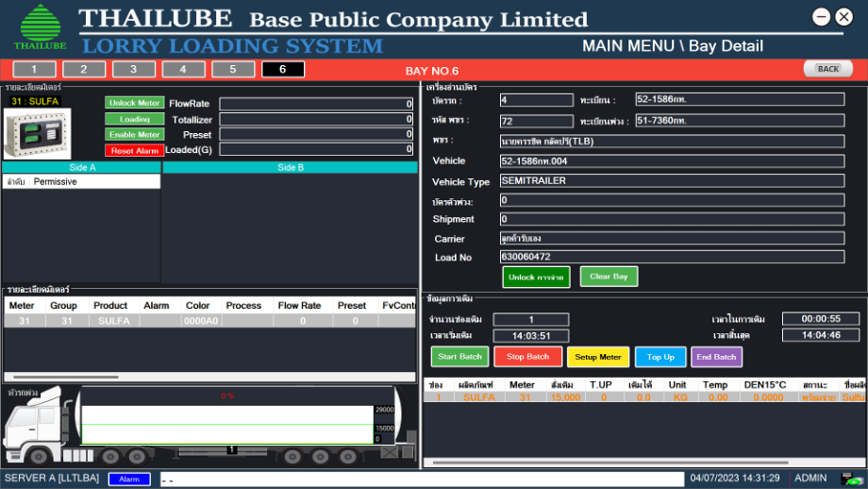Image resolution: width=868 pixels, height=489 pixels.
Task: Click the Loaded(G) value field
Action: pos(316,149)
